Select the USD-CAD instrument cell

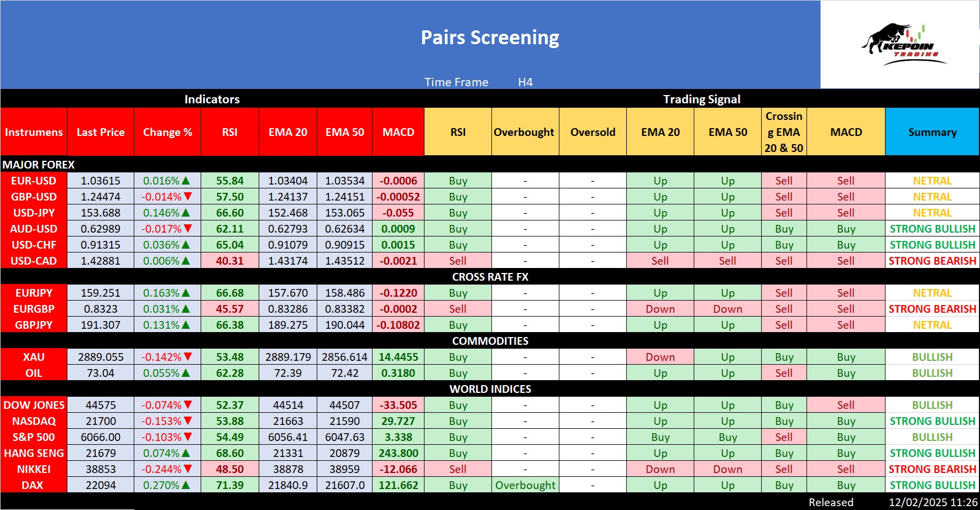(x=34, y=261)
